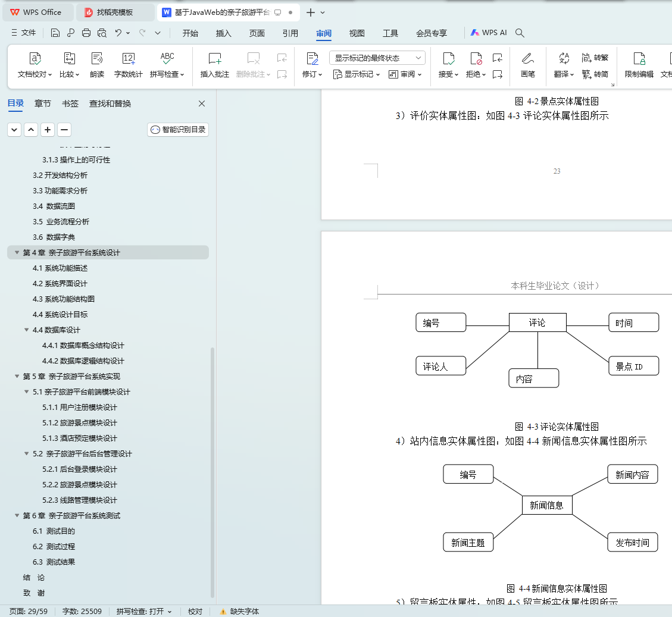672x617 pixels.
Task: Click 字数: 25509 in status bar
Action: [82, 612]
